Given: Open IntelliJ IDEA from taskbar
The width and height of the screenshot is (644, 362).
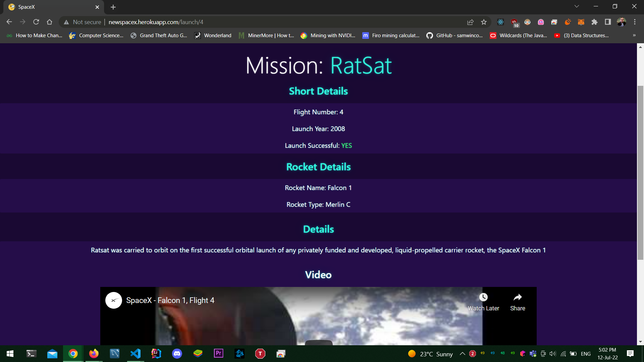Looking at the screenshot, I should pos(156,354).
